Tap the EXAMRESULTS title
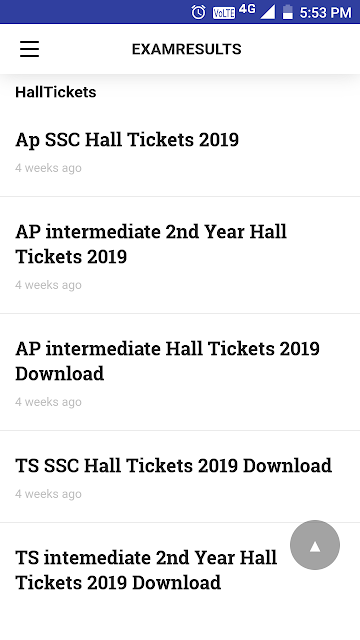The image size is (360, 640). 187,49
